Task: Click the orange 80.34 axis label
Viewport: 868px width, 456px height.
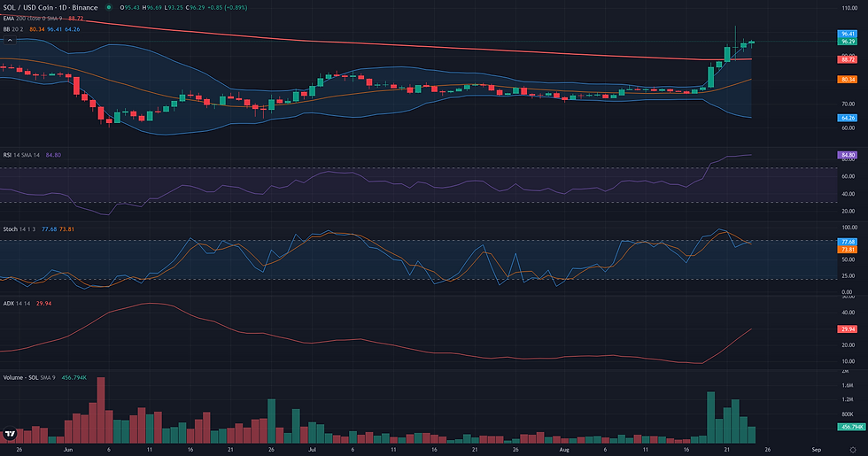Action: coord(848,80)
